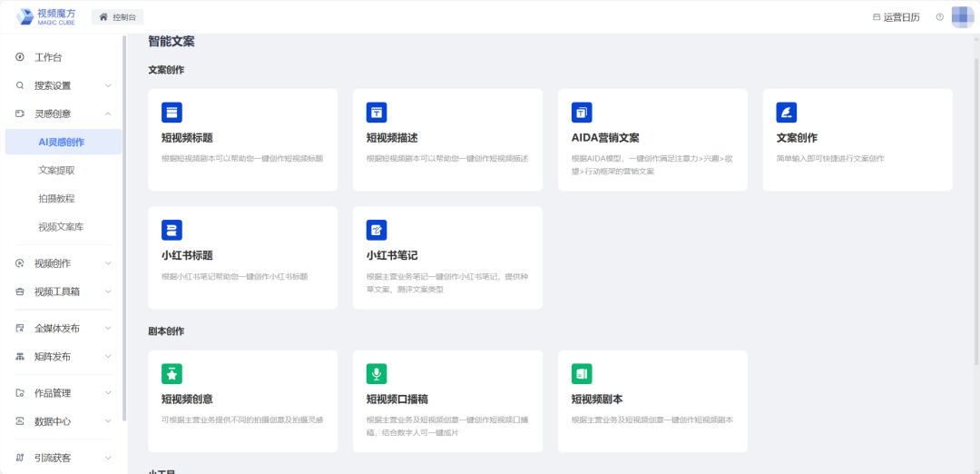
Task: Click the green 短视频剧本 icon
Action: tap(582, 373)
